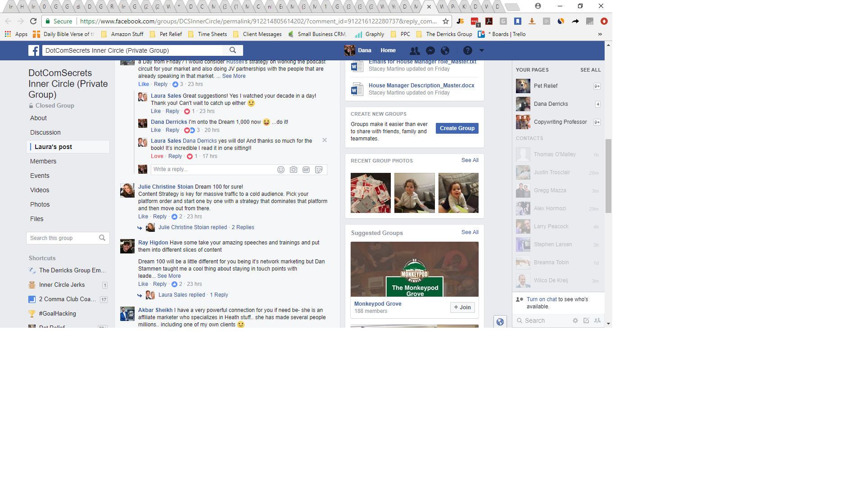Click the Create Group button
Screen dimensions: 868x488
(457, 128)
